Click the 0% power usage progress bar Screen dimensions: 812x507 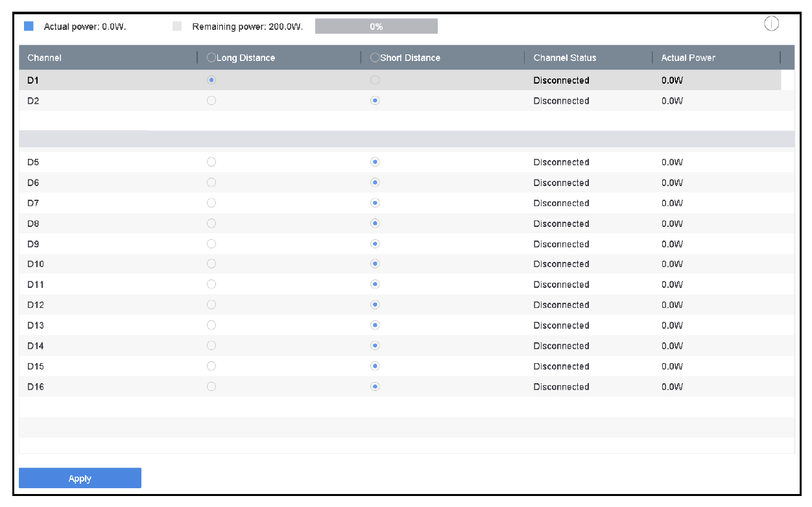[x=376, y=27]
